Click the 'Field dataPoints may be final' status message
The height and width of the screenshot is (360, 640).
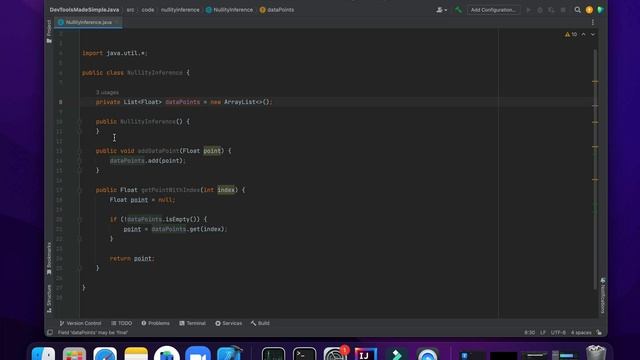point(93,333)
